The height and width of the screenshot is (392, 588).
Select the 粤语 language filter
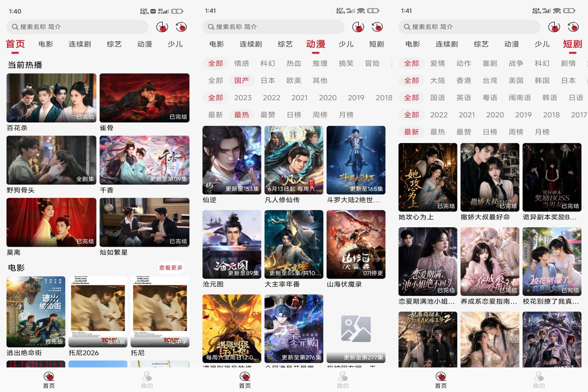point(490,98)
